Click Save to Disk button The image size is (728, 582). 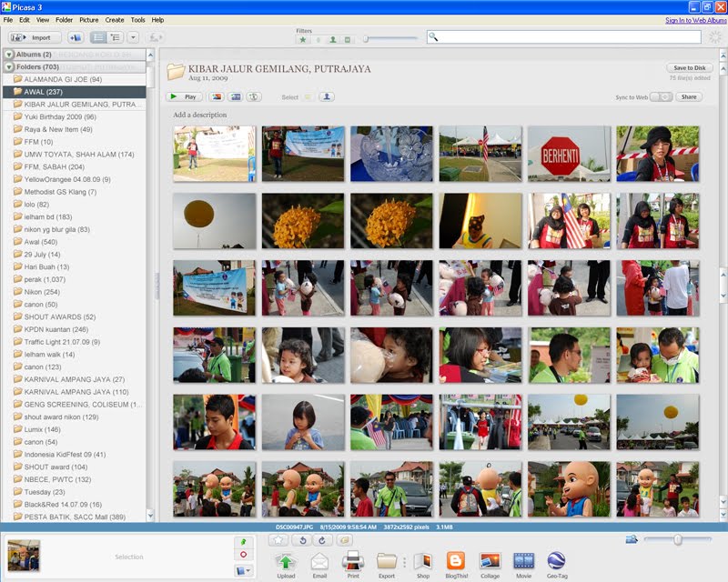[x=690, y=68]
